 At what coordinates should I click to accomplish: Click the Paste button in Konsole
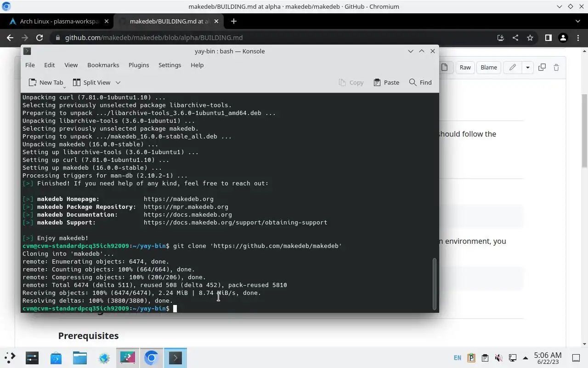point(386,82)
